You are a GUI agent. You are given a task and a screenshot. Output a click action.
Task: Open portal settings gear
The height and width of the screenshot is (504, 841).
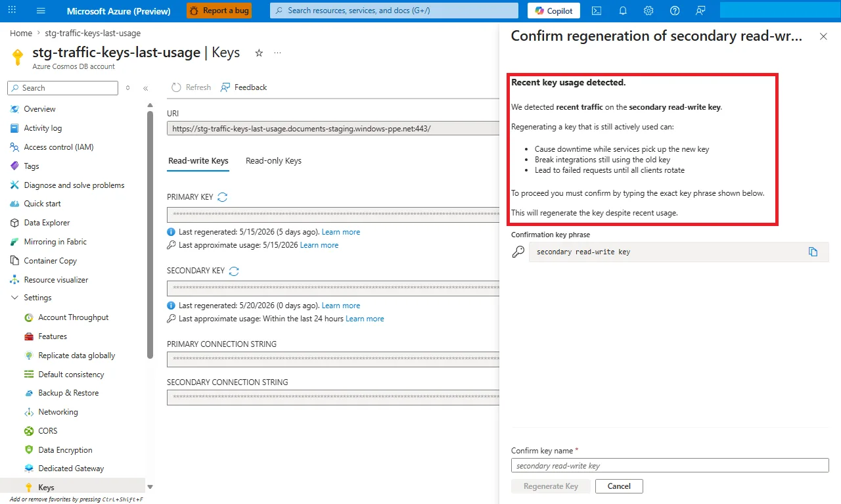tap(648, 11)
